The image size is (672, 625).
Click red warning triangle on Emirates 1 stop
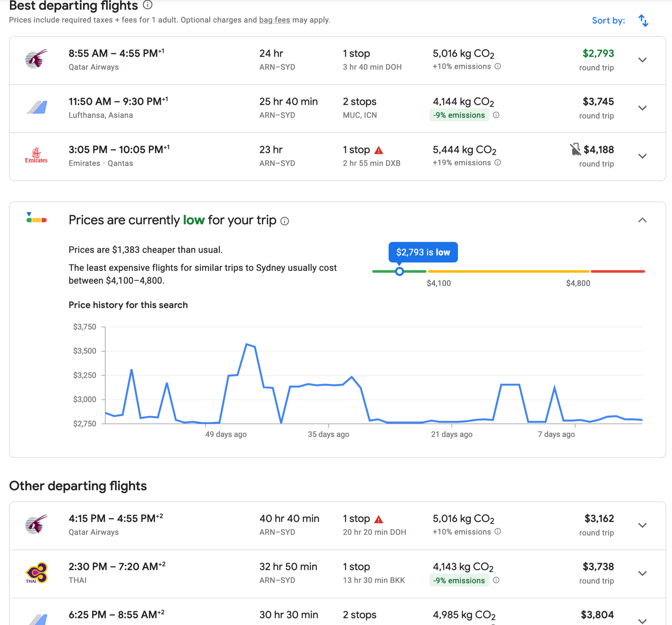tap(379, 150)
